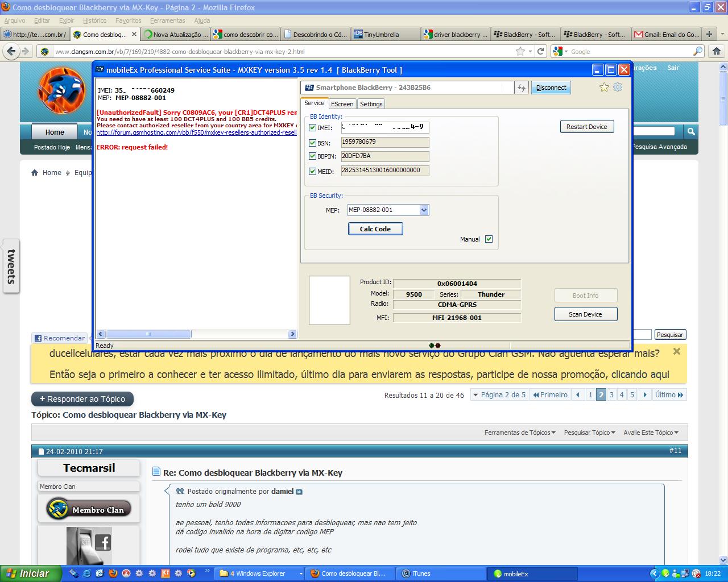Switch to the Settings tab in mobileEx
Viewport: 728px width, 582px height.
click(371, 104)
